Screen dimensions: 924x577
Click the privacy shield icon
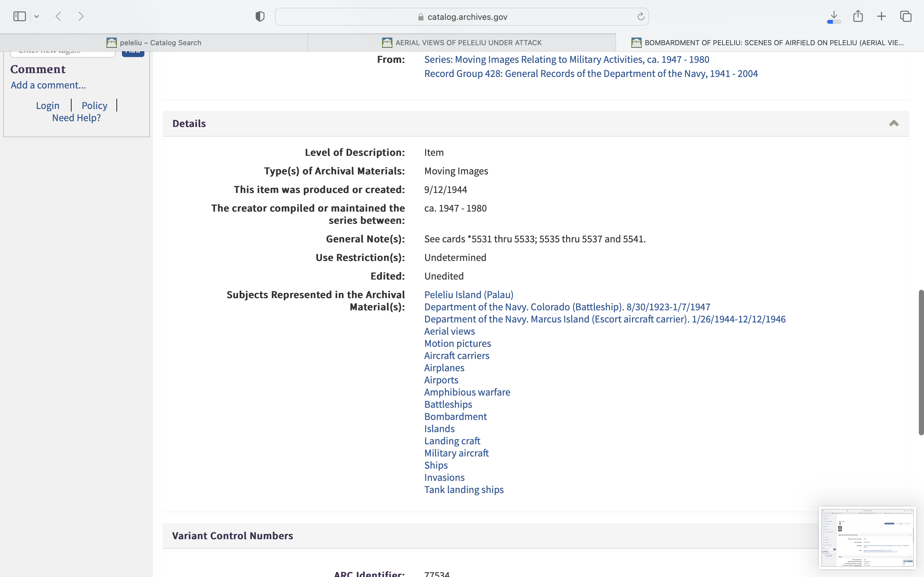[x=260, y=16]
